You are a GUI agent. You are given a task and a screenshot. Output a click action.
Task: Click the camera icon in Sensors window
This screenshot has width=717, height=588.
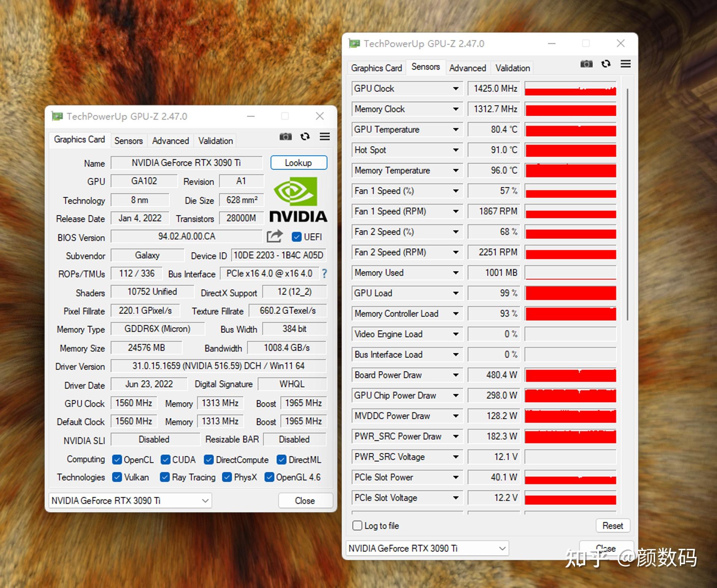586,64
